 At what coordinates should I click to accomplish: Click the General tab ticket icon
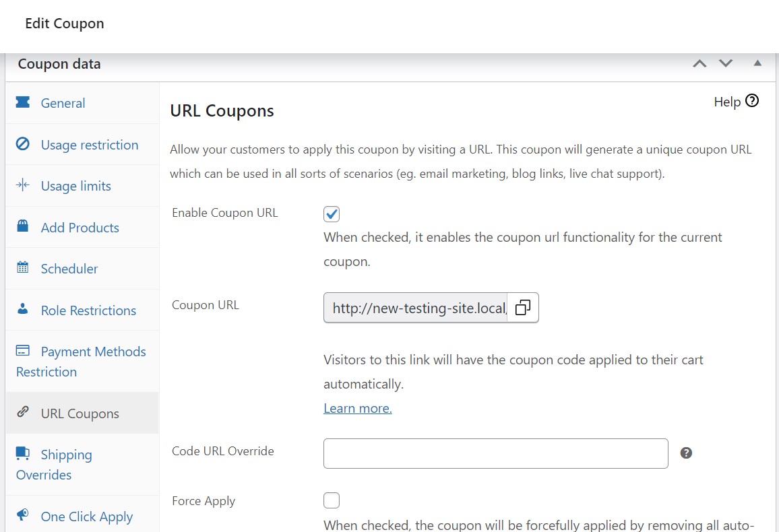(x=23, y=102)
